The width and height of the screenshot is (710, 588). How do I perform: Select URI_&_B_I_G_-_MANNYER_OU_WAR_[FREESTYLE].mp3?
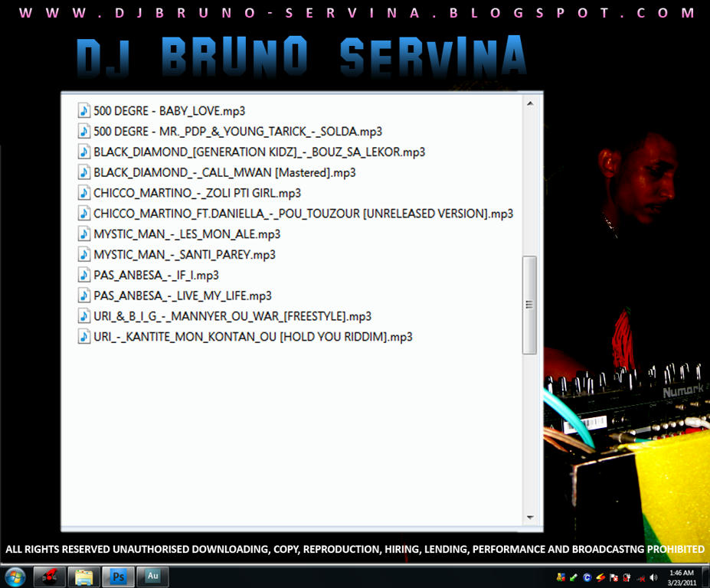click(x=232, y=316)
